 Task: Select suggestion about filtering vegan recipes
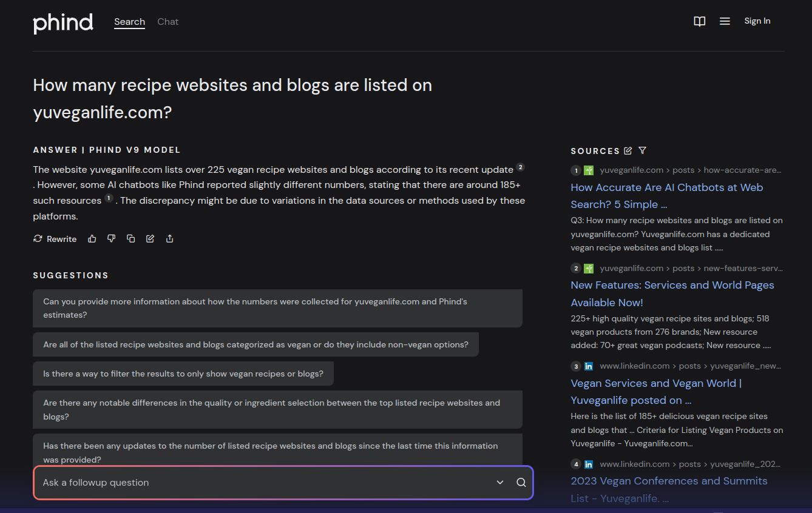183,374
